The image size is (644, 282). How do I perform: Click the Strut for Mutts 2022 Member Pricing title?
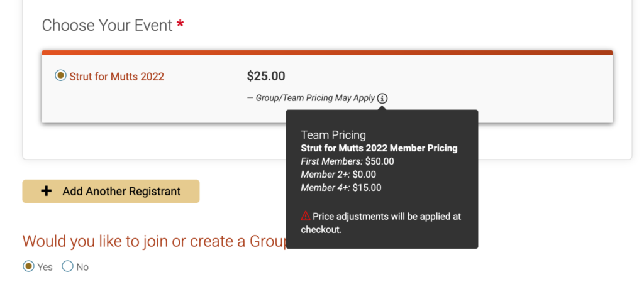point(379,148)
